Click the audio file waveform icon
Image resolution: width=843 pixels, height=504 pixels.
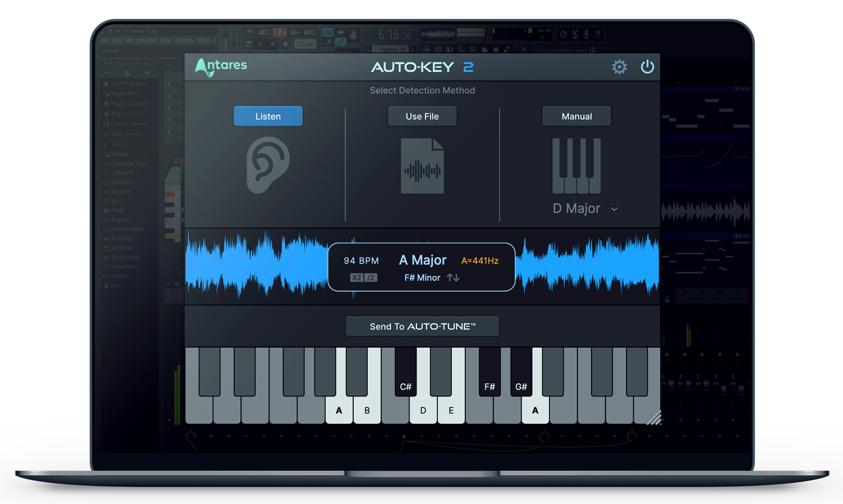pos(422,166)
